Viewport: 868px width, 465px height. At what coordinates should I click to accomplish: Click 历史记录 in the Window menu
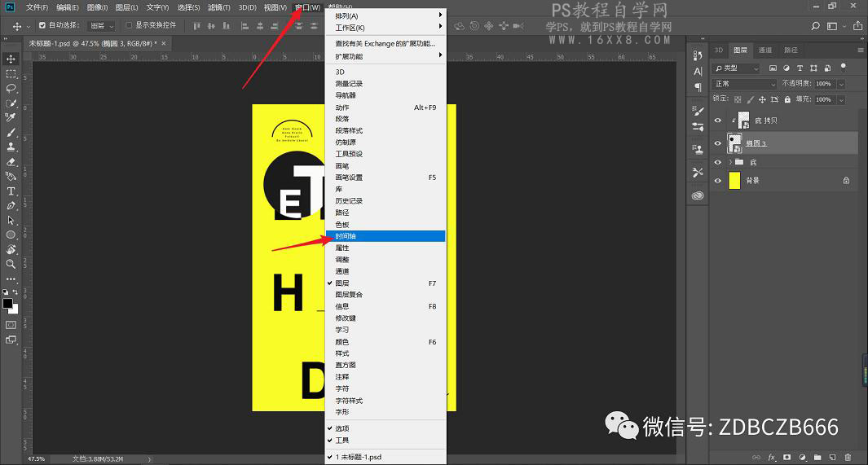[349, 201]
